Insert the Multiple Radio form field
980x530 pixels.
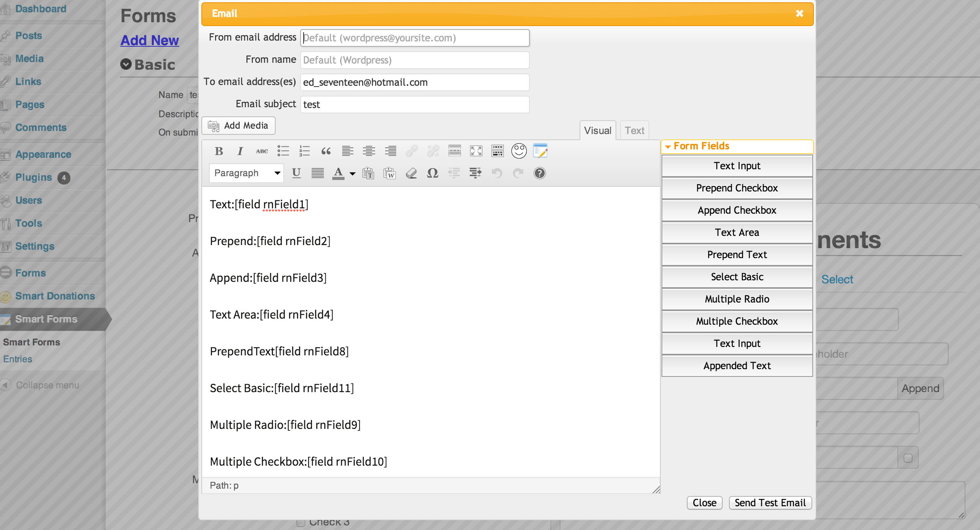tap(737, 299)
